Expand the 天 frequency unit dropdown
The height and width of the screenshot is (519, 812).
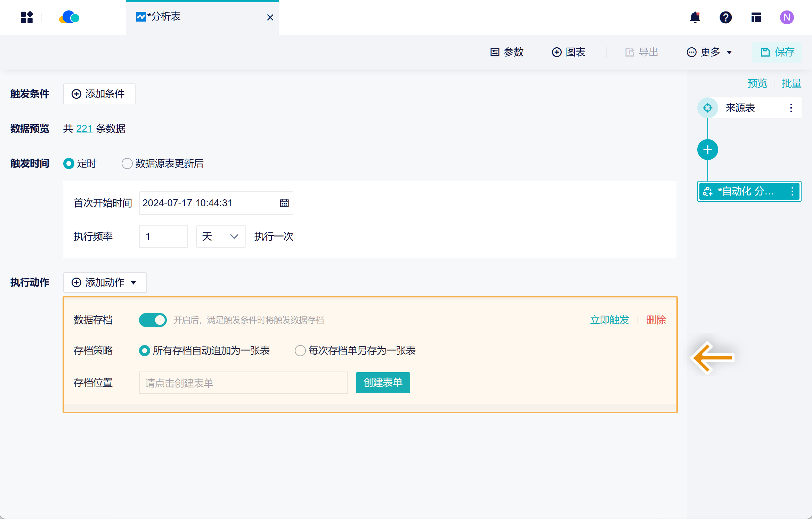tap(221, 237)
